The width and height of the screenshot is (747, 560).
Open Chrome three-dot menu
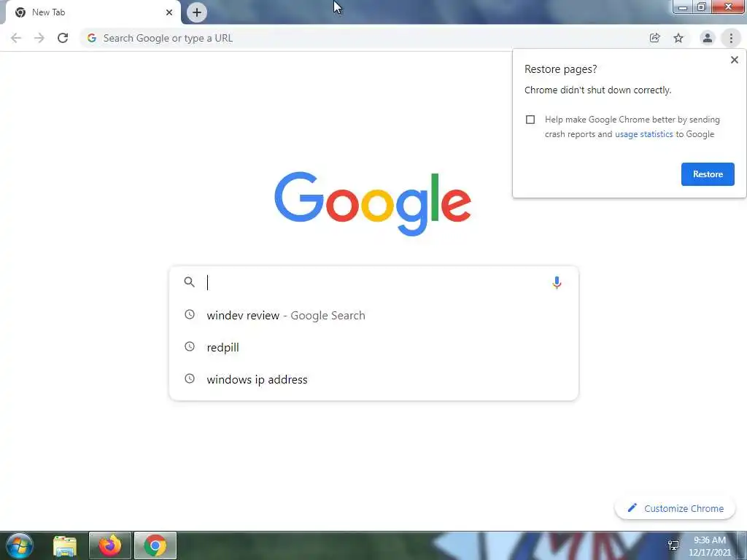731,38
